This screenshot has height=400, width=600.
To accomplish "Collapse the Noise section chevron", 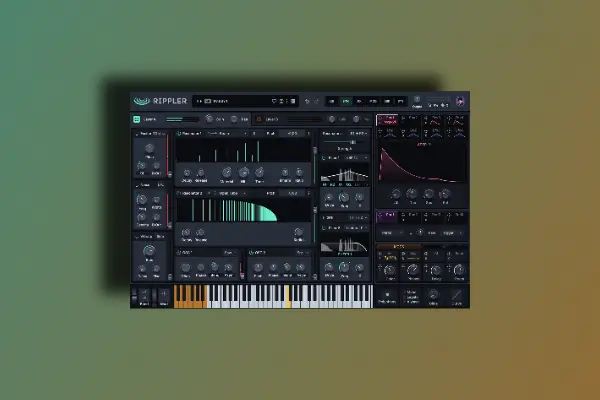I will point(137,185).
